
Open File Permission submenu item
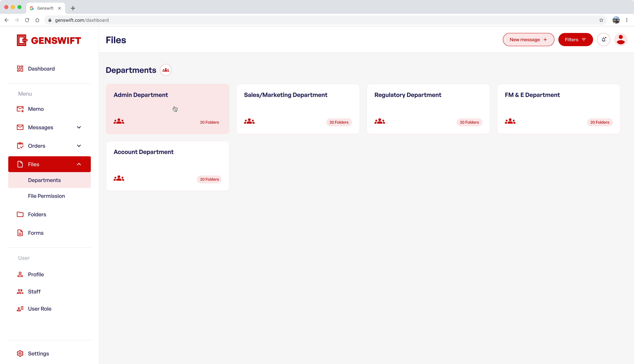coord(46,196)
